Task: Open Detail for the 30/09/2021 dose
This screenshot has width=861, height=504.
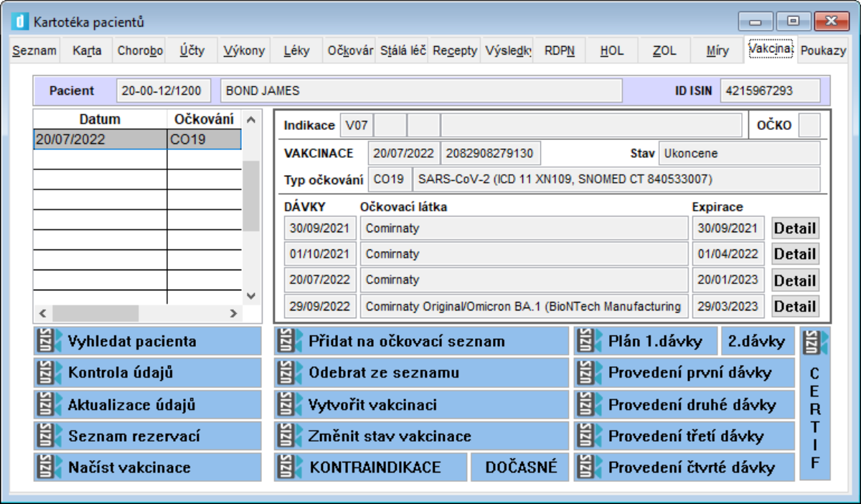Action: click(x=795, y=228)
